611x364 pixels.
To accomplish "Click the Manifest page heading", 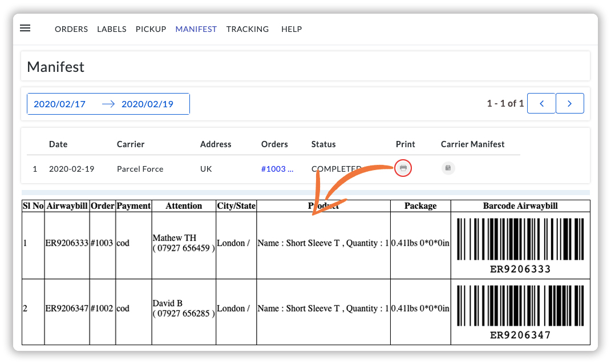I will (55, 67).
